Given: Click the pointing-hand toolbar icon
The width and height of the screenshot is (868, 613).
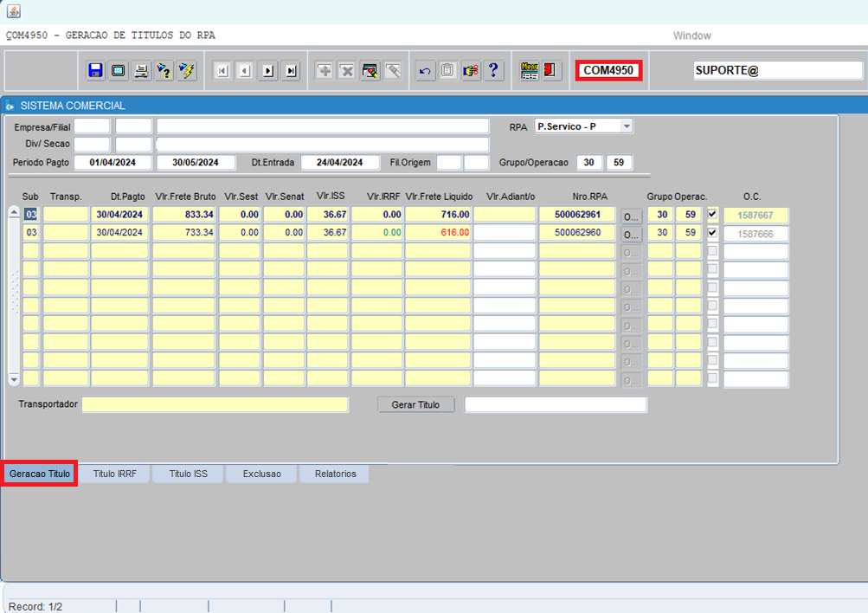Looking at the screenshot, I should click(471, 71).
